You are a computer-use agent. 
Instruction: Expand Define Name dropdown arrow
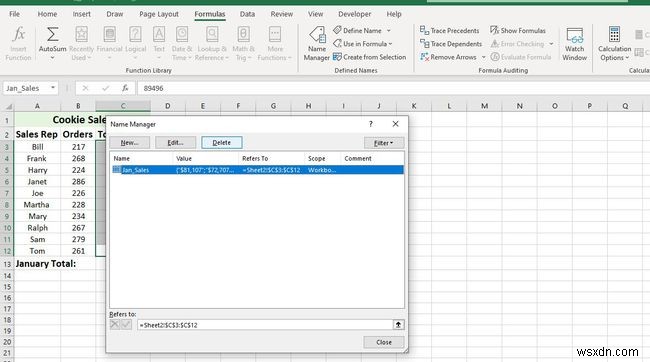point(388,31)
